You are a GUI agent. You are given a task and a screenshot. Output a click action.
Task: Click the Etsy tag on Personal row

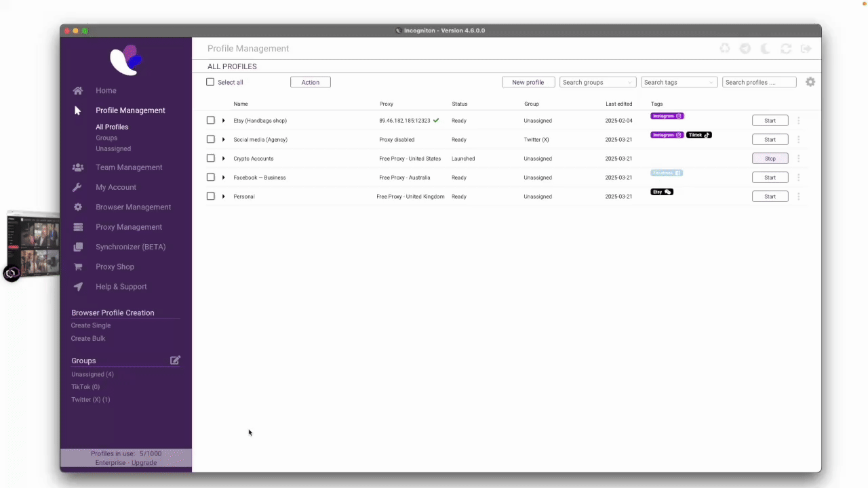662,192
